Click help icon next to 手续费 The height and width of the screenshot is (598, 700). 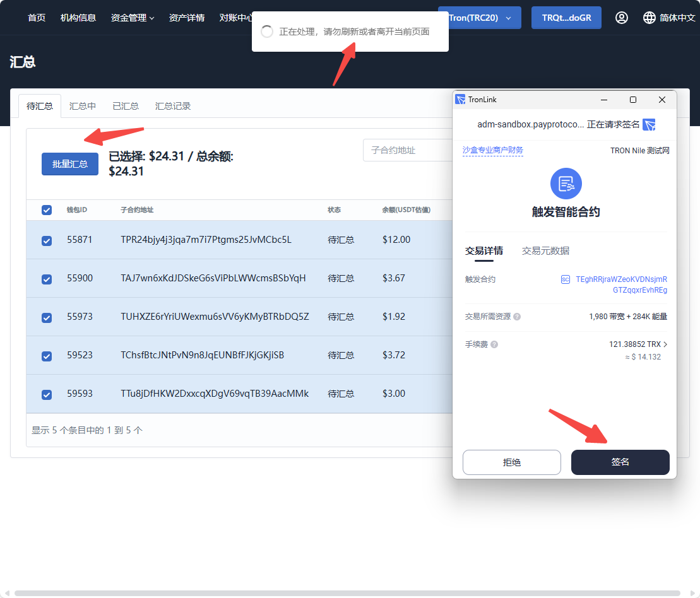click(494, 344)
